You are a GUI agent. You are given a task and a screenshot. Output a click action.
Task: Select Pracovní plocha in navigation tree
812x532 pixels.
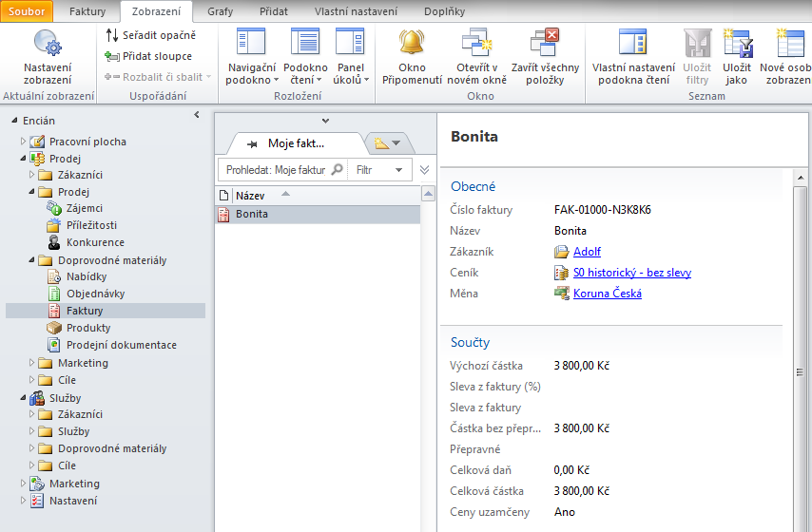[87, 142]
